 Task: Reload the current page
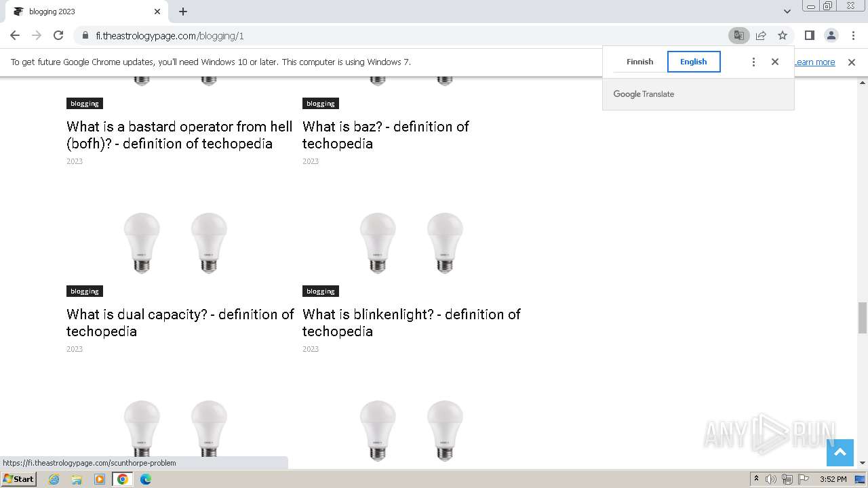(x=58, y=35)
